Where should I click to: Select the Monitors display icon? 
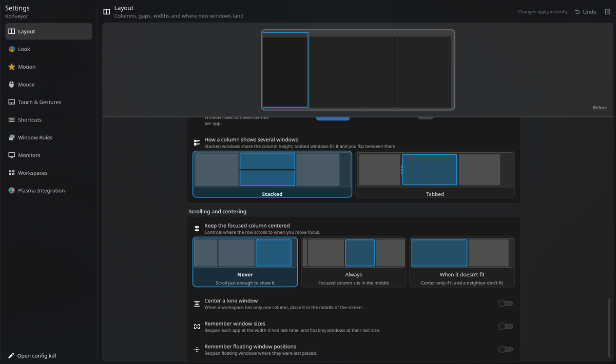tap(12, 155)
